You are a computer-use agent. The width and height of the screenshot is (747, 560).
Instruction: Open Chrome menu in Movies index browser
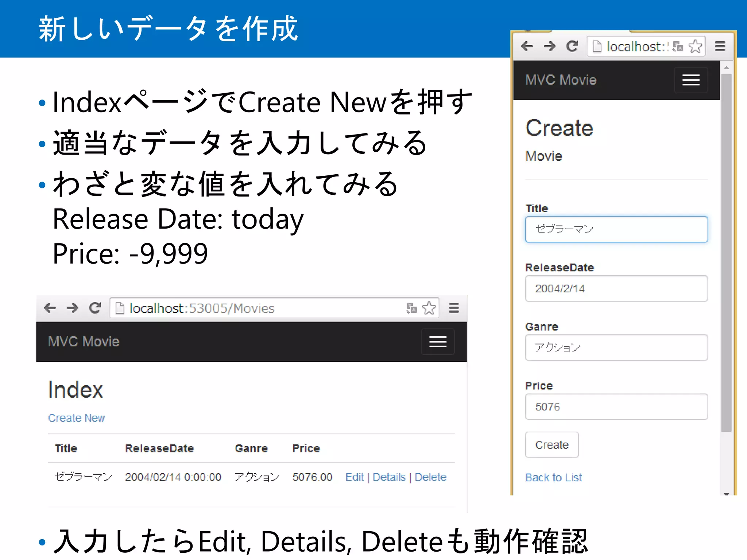click(x=454, y=308)
